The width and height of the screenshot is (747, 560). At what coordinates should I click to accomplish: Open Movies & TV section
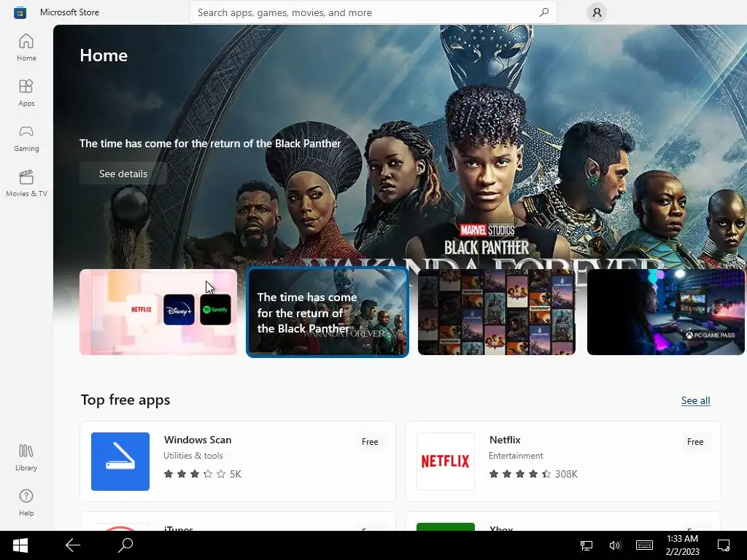(26, 183)
